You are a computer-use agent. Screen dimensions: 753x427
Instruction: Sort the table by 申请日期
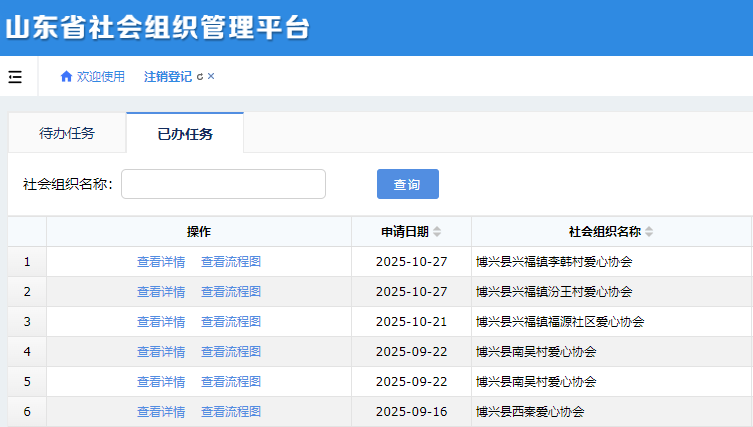437,232
